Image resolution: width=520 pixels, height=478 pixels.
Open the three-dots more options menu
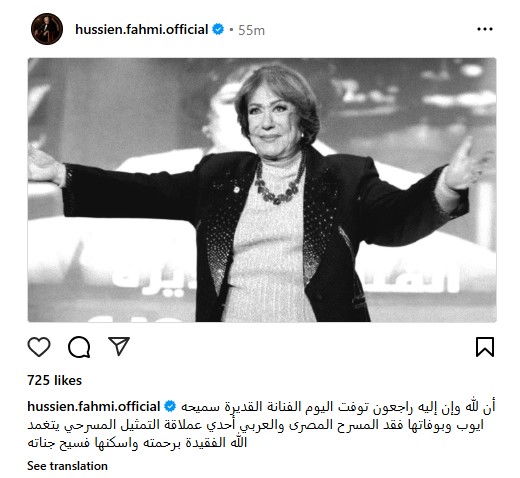click(485, 29)
